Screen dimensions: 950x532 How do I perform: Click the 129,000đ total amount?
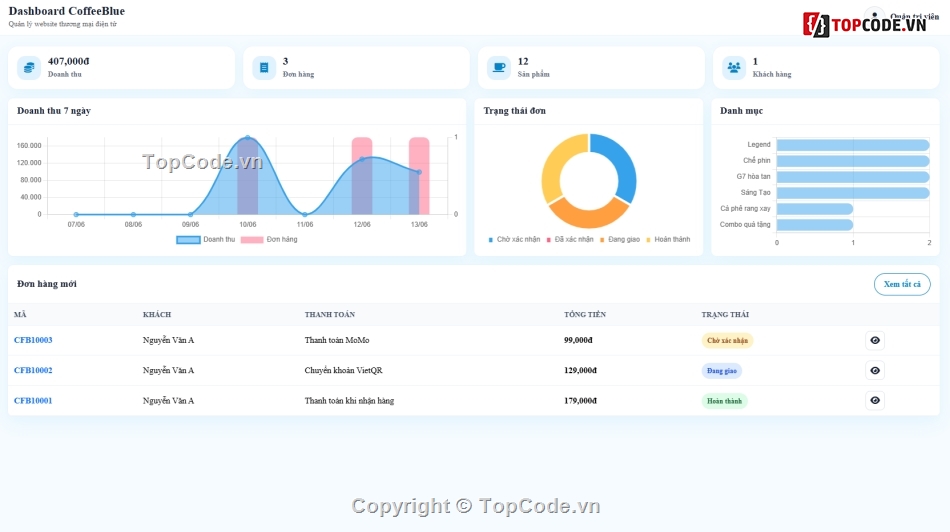pyautogui.click(x=580, y=370)
